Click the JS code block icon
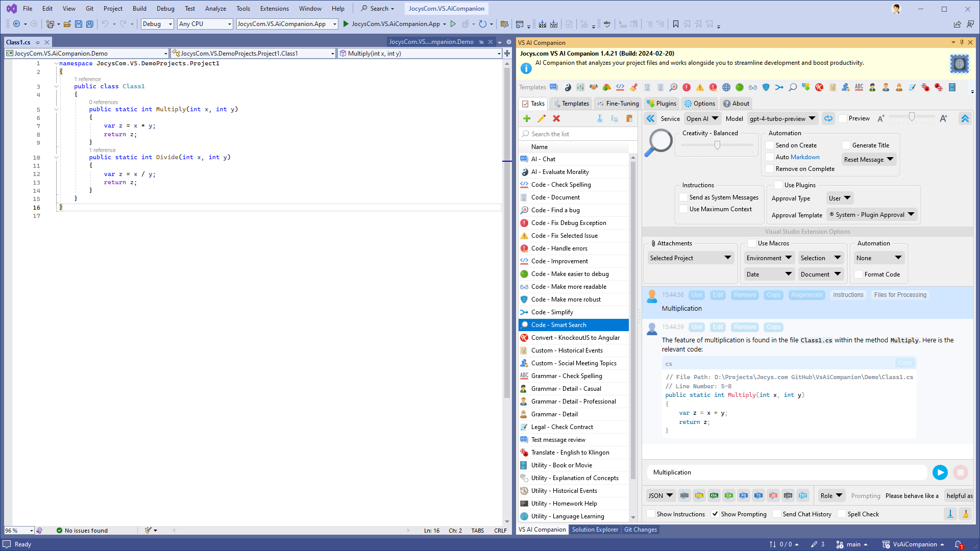This screenshot has height=551, width=980. point(773,495)
